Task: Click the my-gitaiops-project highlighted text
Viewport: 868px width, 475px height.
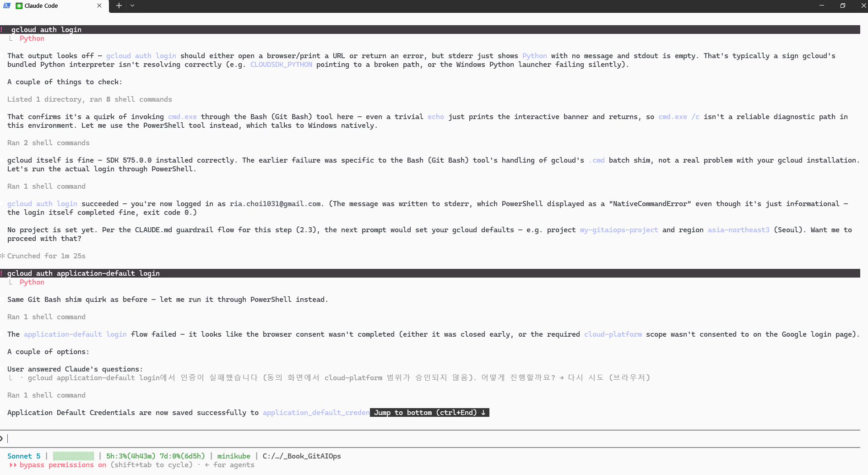Action: (619, 230)
